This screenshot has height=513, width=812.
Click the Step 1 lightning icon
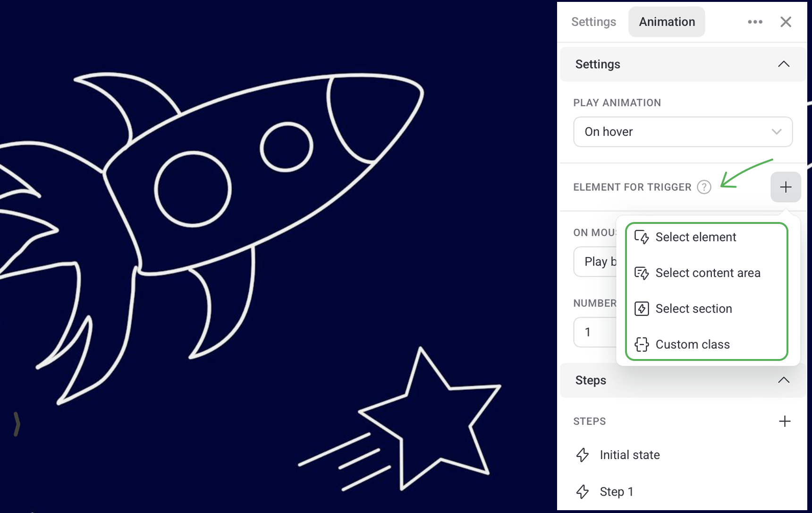583,492
